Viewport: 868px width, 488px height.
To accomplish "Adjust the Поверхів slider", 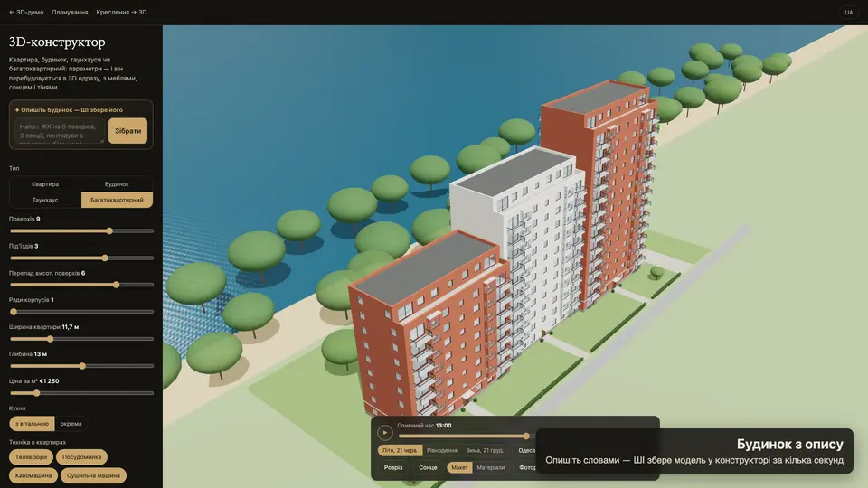I will (x=81, y=230).
